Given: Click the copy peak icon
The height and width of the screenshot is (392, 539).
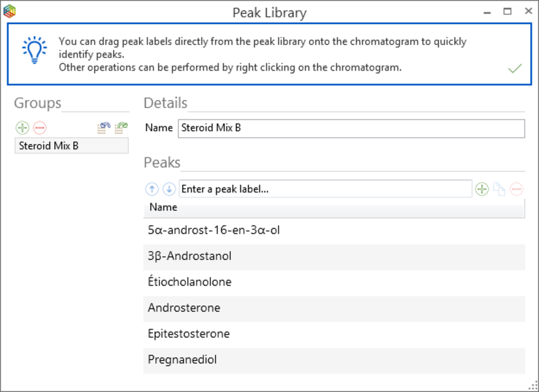Looking at the screenshot, I should click(499, 189).
